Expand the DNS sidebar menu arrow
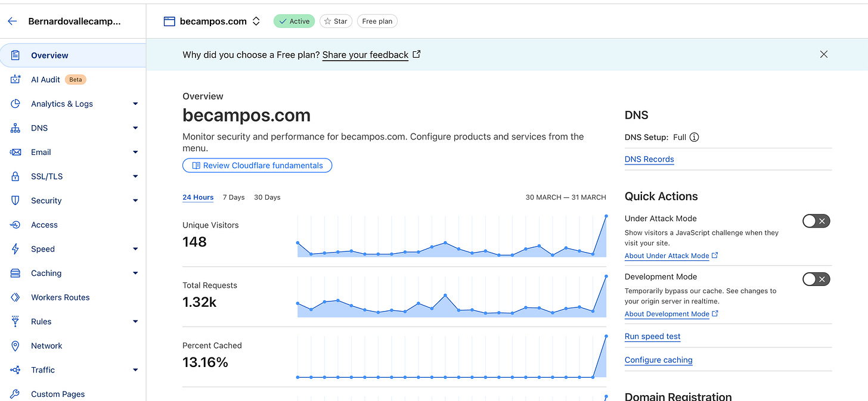Viewport: 868px width, 401px height. click(x=135, y=128)
